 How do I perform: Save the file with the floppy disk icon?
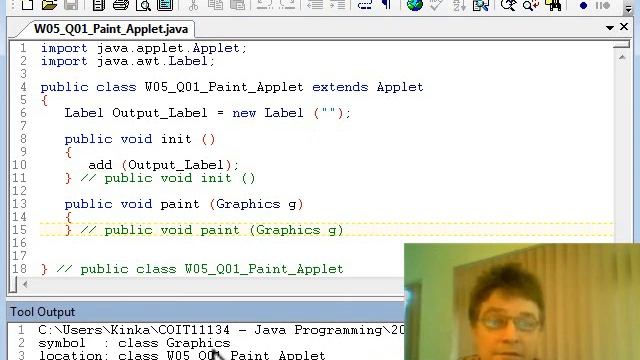point(71,5)
